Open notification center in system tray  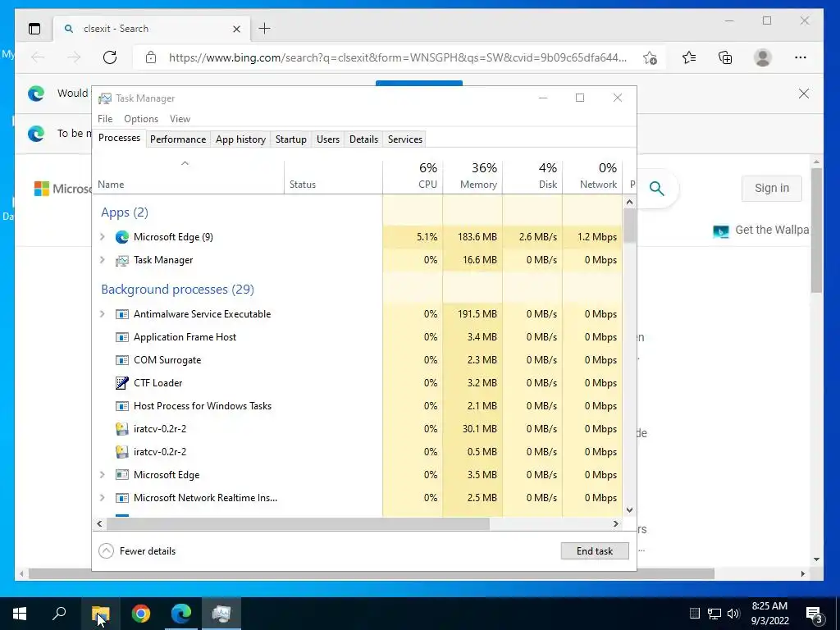tap(815, 614)
